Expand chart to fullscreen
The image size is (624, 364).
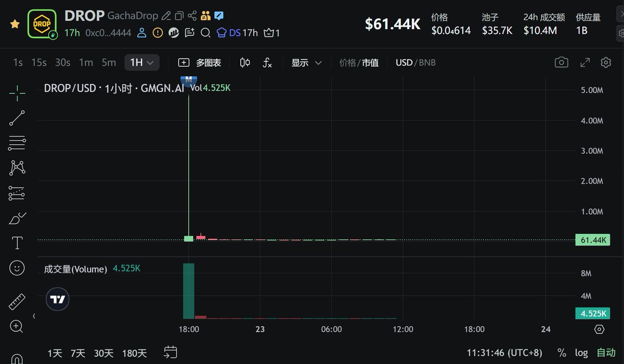coord(585,62)
